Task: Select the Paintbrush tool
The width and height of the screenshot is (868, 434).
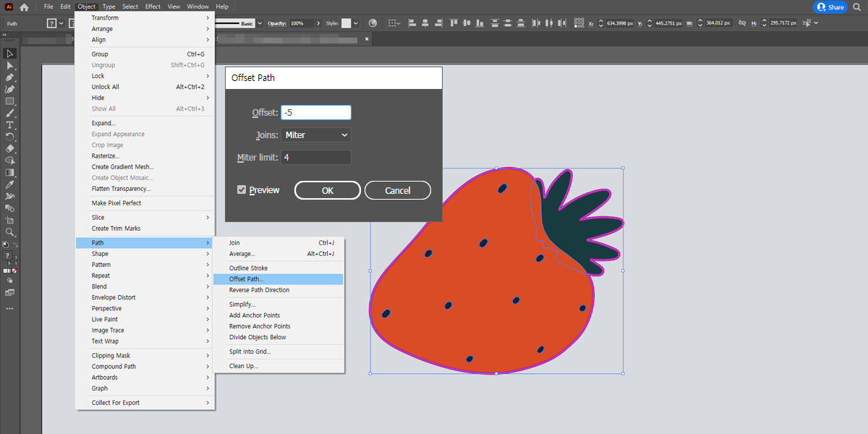Action: [10, 113]
